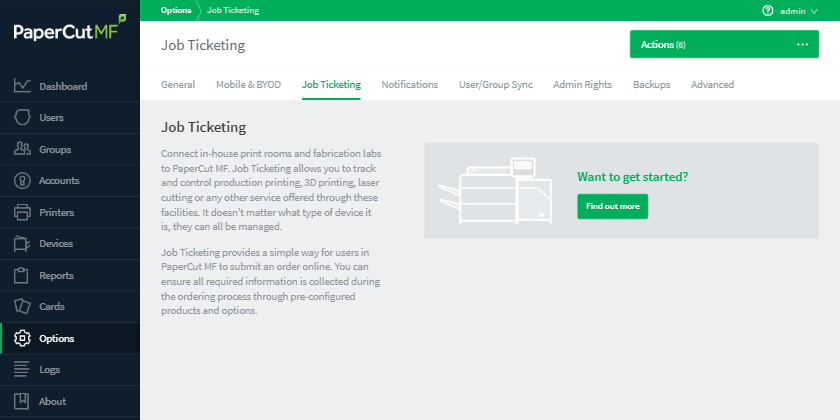840x420 pixels.
Task: Open Reports label in sidebar
Action: point(56,275)
